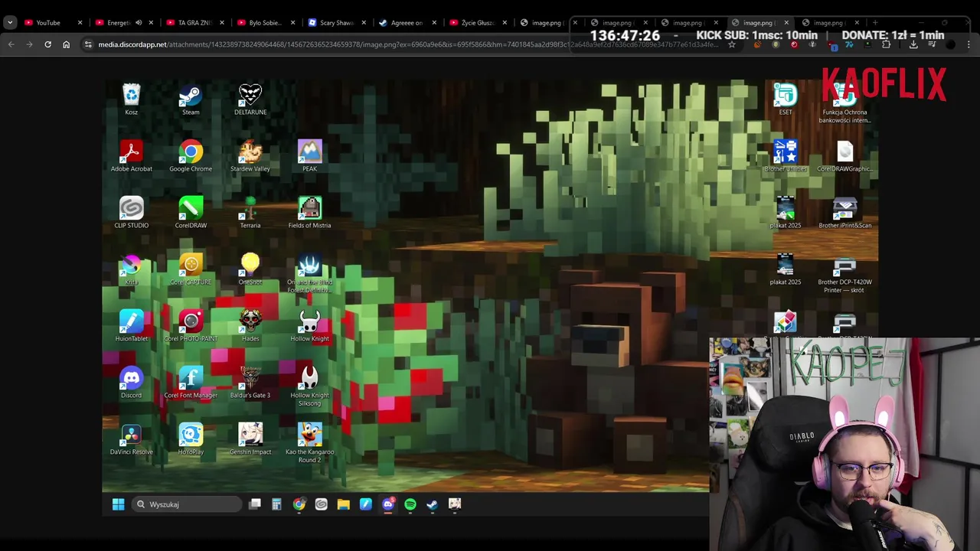Screen dimensions: 980x551
Task: Open the browser downloads icon
Action: click(913, 44)
